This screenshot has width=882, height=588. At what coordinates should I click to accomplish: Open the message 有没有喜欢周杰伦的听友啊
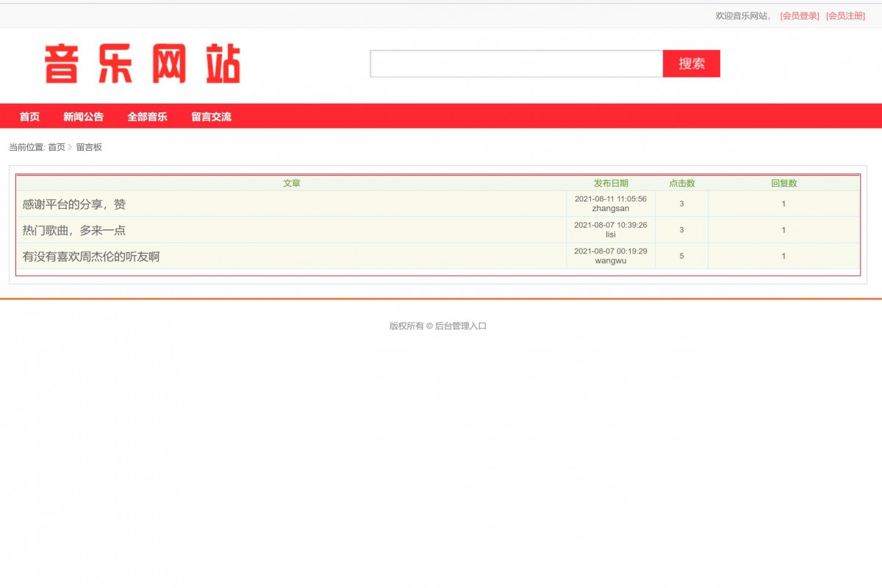pos(90,256)
